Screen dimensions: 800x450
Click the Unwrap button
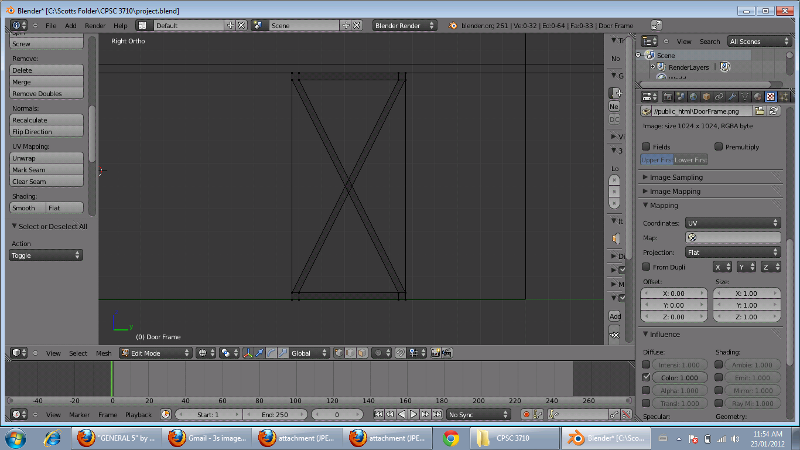(46, 158)
